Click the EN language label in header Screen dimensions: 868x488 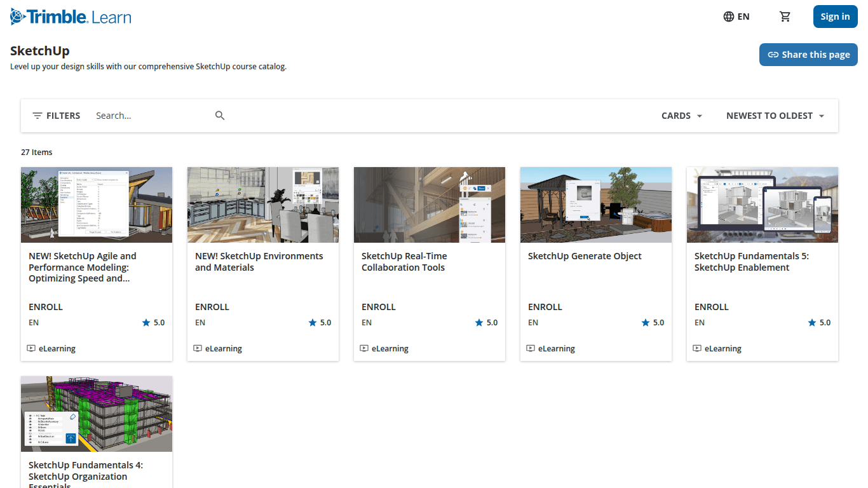(743, 17)
